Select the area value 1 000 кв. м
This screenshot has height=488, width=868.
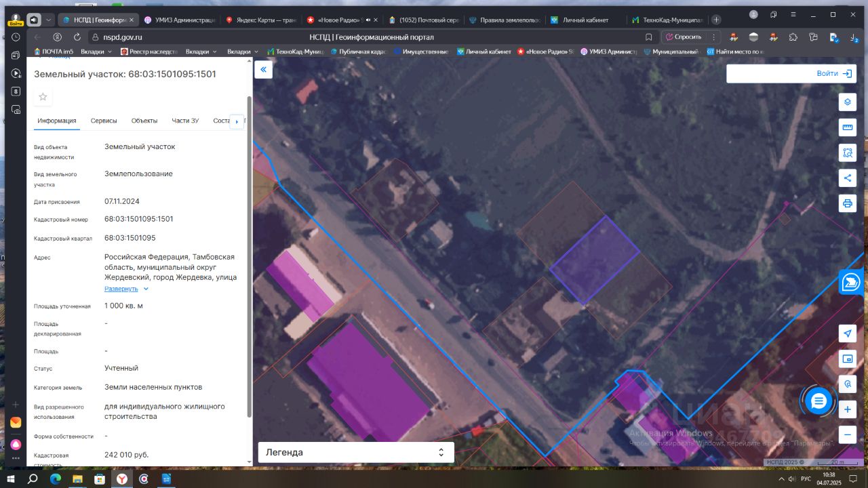coord(123,306)
